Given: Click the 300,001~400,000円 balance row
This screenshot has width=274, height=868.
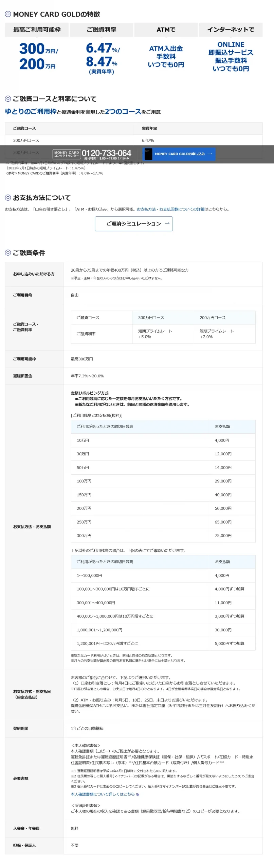Looking at the screenshot, I should (x=163, y=603).
